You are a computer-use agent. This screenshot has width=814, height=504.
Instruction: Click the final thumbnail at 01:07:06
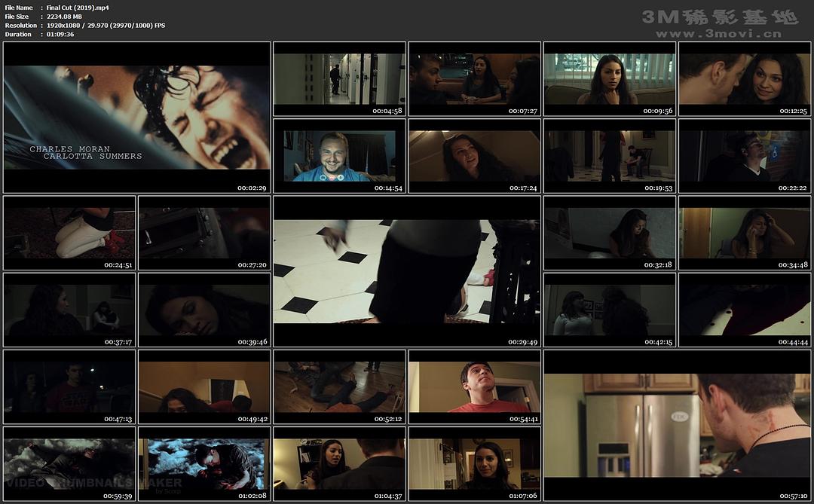click(474, 463)
